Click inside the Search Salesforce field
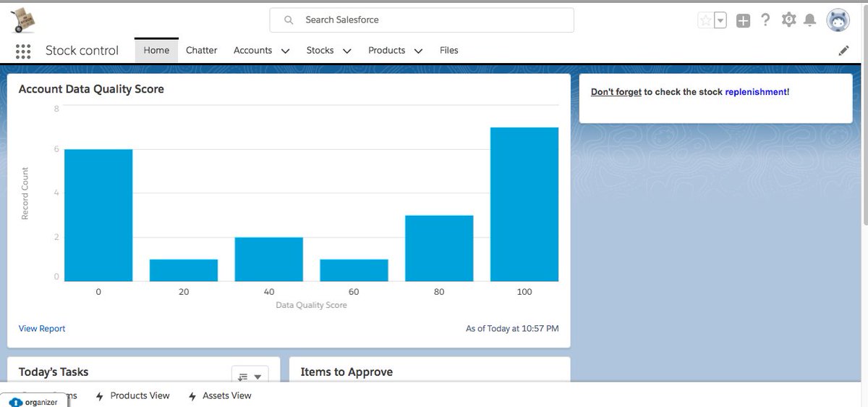This screenshot has height=407, width=868. [x=422, y=20]
